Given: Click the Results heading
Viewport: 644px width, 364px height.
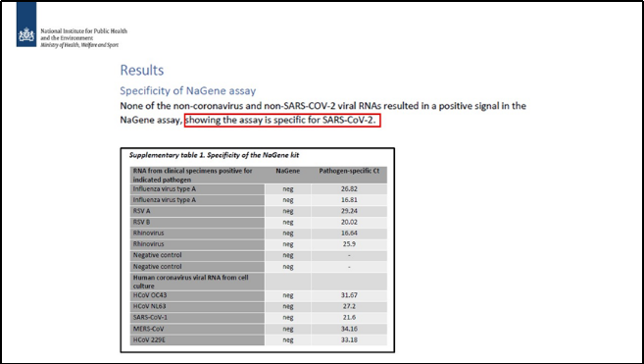Looking at the screenshot, I should point(142,71).
